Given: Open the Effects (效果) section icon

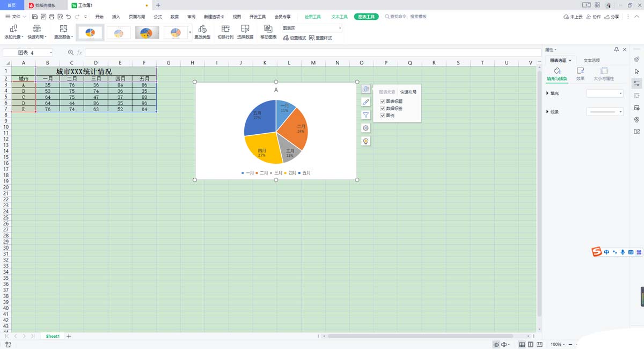Looking at the screenshot, I should pos(580,74).
